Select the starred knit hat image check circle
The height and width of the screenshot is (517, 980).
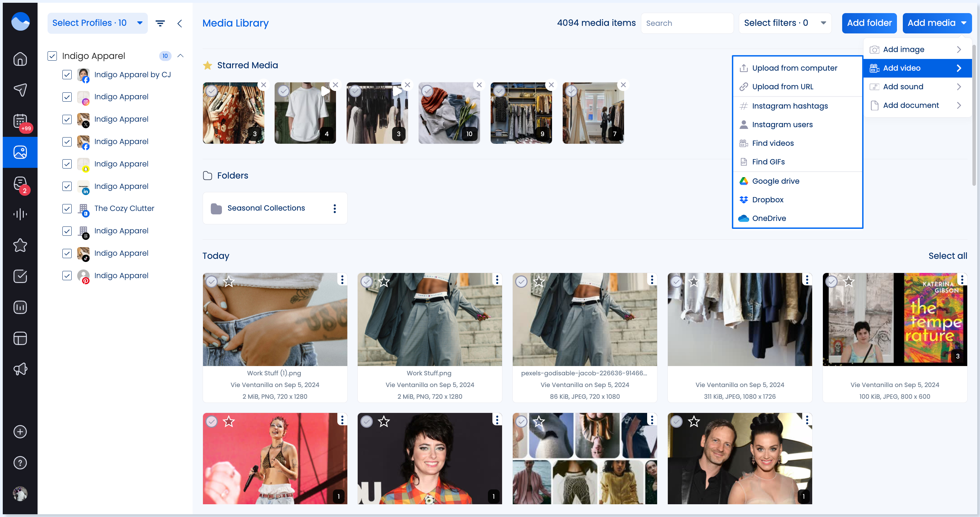tap(427, 91)
